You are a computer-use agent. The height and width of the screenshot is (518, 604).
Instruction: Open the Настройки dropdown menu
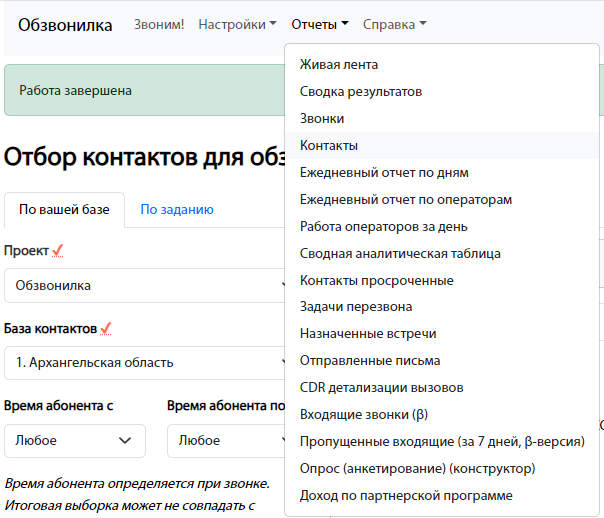point(237,24)
